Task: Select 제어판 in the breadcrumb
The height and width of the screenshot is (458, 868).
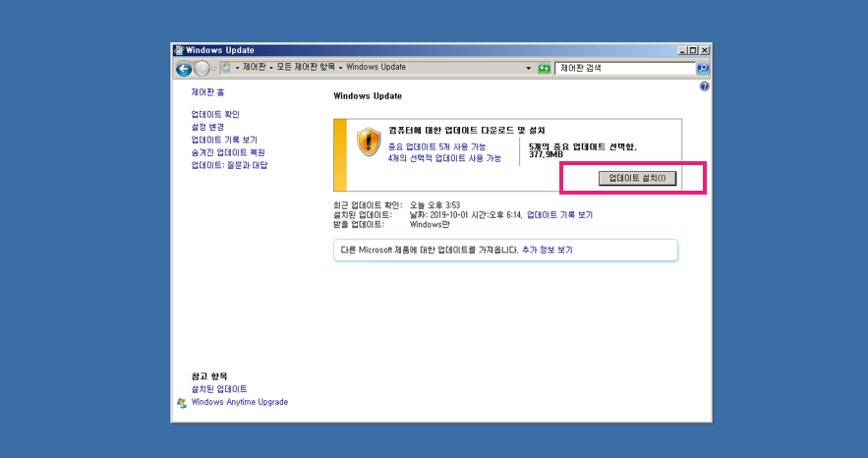Action: [x=254, y=67]
